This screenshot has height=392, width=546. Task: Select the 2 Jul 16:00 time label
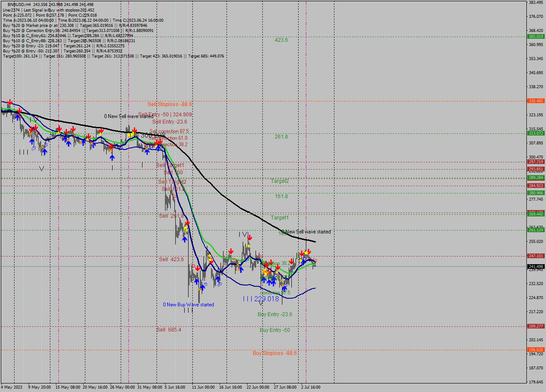tap(311, 387)
